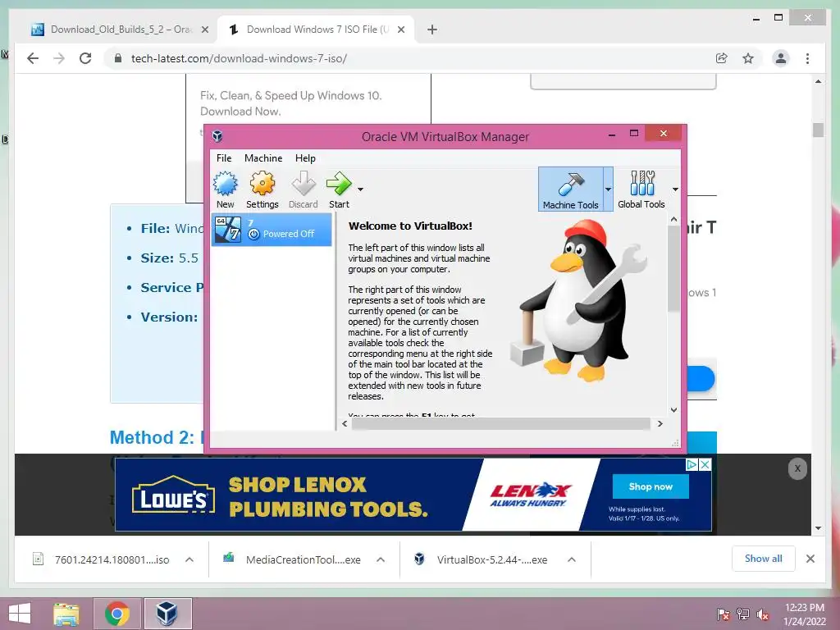
Task: Open the Help menu in VirtualBox
Action: (x=305, y=158)
